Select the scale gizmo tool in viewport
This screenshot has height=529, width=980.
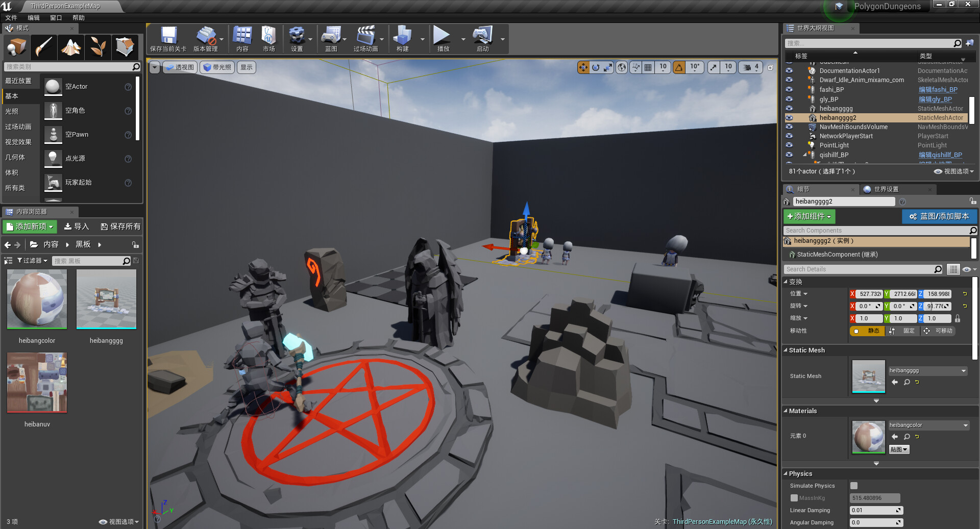pyautogui.click(x=608, y=67)
